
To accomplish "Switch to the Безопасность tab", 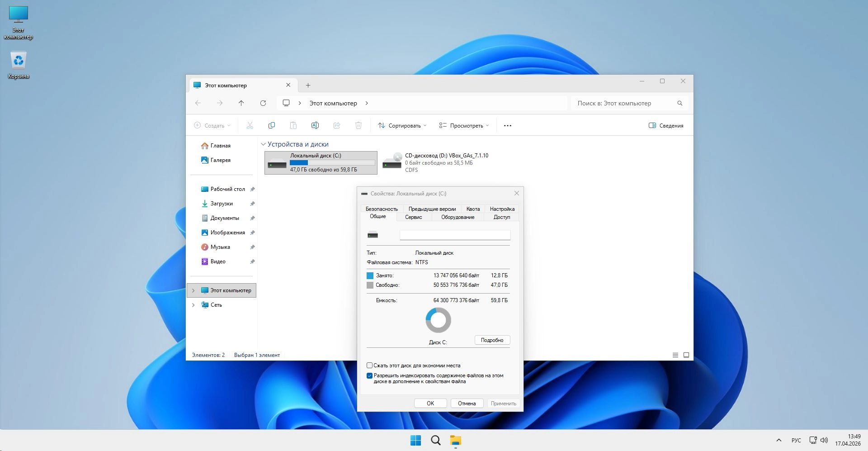I will [381, 209].
